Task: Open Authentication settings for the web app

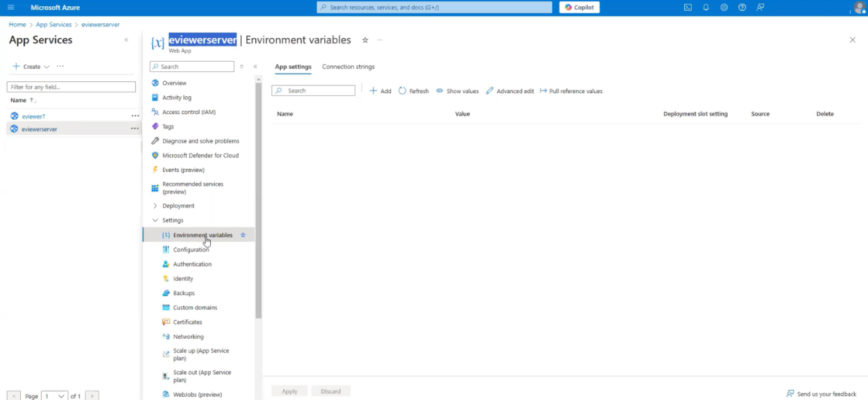Action: (191, 263)
